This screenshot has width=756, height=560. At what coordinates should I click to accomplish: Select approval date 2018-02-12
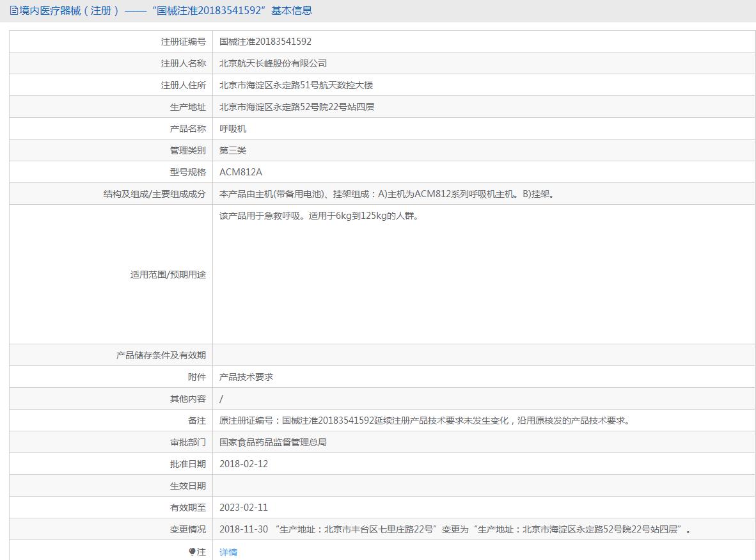point(244,464)
